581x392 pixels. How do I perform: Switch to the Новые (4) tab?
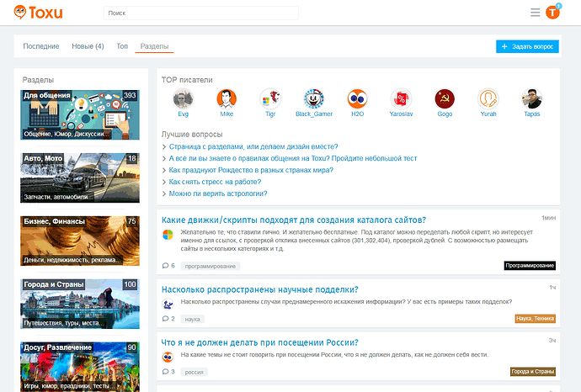pyautogui.click(x=88, y=46)
